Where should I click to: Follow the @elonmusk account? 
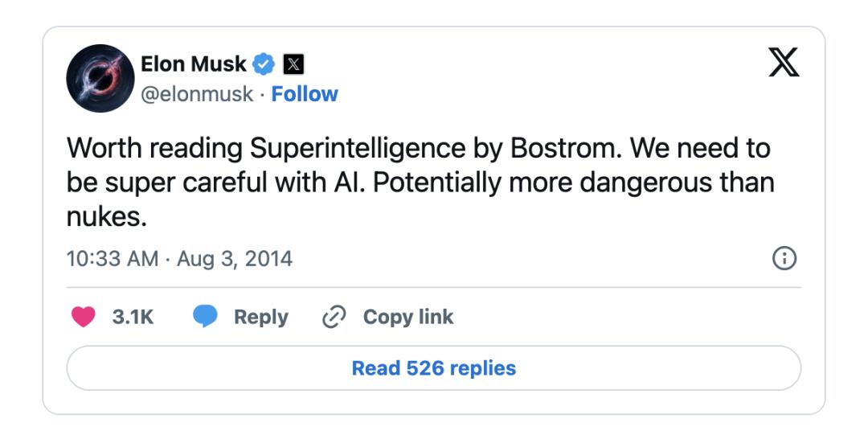(305, 94)
